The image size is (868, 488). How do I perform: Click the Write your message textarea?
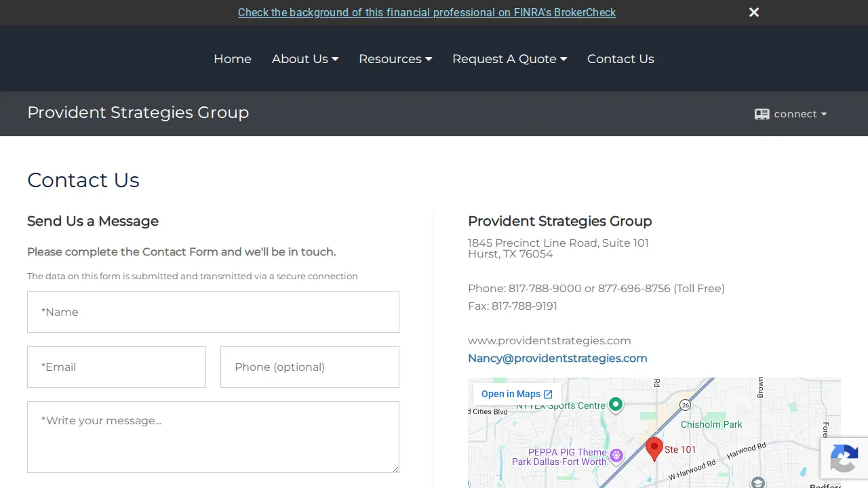213,437
